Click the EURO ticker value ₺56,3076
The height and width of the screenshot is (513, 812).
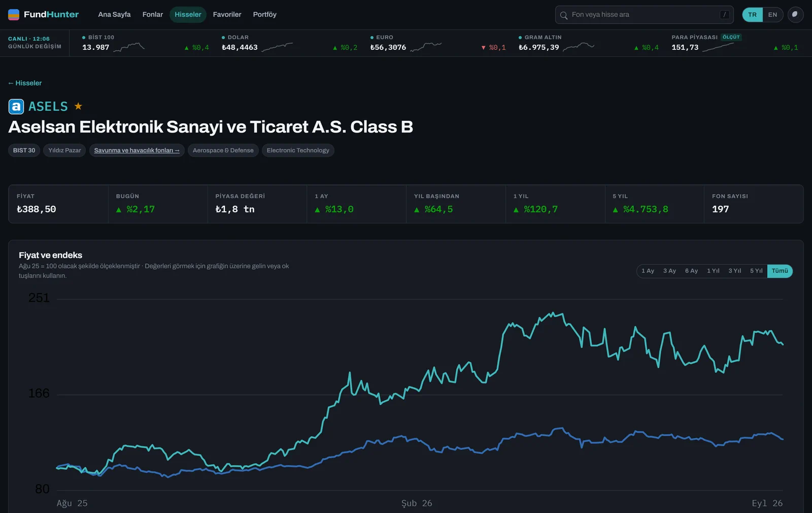[388, 47]
